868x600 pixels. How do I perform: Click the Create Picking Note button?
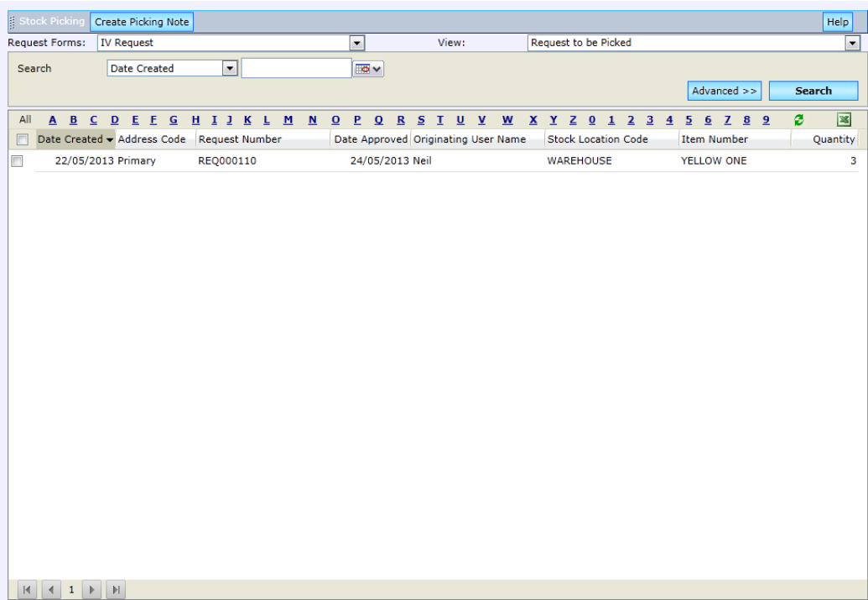point(142,21)
